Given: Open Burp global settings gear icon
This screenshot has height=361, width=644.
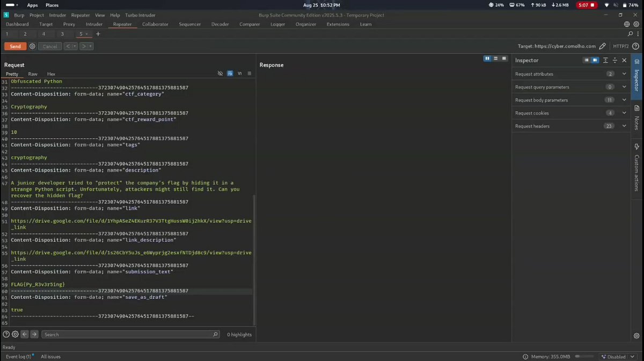Looking at the screenshot, I should [637, 24].
